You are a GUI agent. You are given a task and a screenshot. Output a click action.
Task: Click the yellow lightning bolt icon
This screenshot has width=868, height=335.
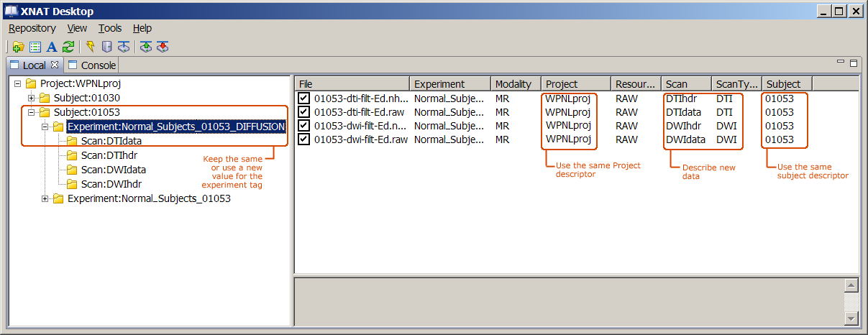[90, 47]
